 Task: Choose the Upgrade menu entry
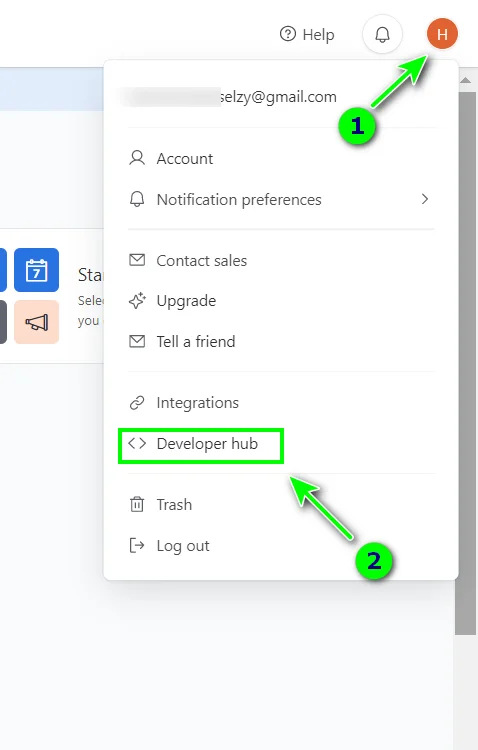[281, 301]
